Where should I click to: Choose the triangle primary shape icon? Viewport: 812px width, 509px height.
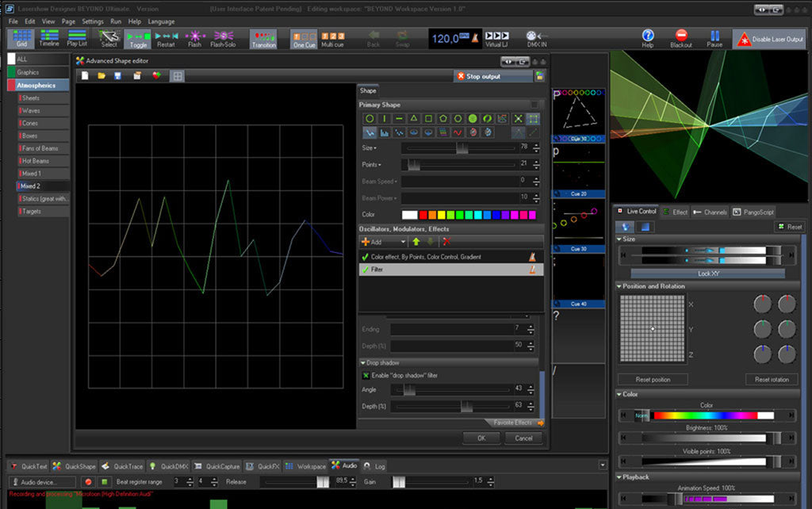[x=414, y=118]
